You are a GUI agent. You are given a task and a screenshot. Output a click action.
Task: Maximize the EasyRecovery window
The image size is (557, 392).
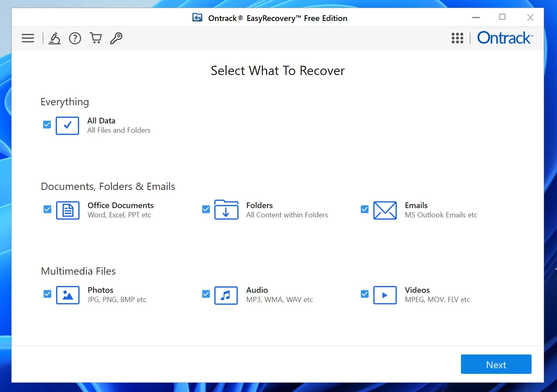click(503, 17)
